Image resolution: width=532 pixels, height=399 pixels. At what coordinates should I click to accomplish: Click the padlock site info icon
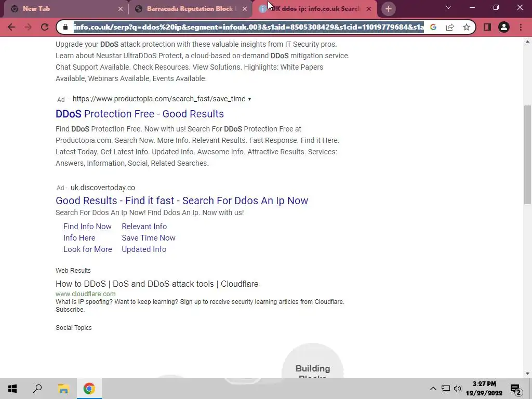point(65,27)
